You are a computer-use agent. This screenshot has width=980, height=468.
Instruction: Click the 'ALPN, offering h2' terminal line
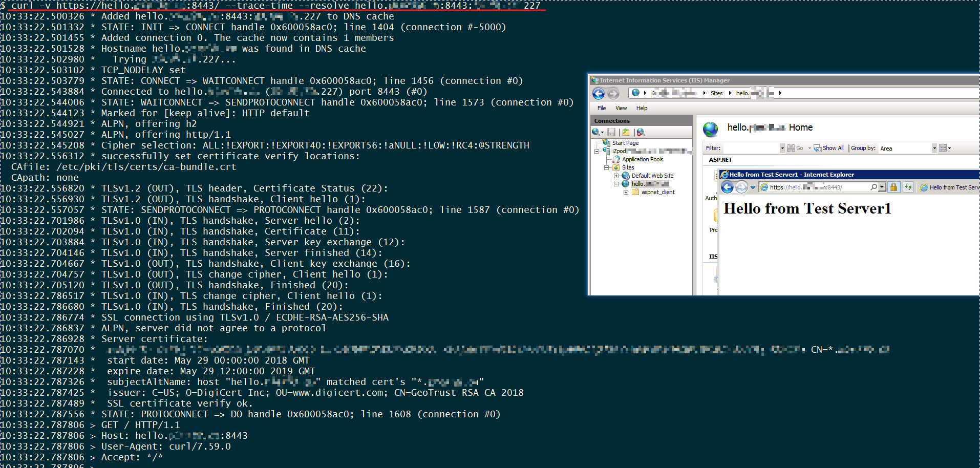pyautogui.click(x=148, y=123)
